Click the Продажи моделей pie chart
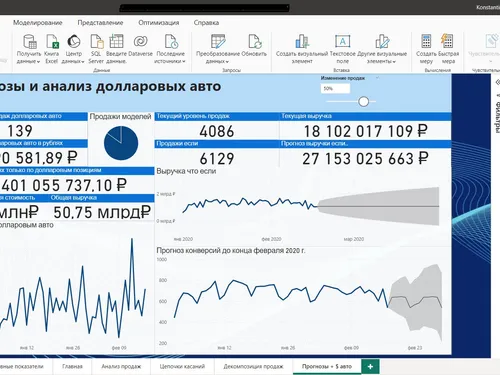Image resolution: width=500 pixels, height=375 pixels. pos(121,143)
